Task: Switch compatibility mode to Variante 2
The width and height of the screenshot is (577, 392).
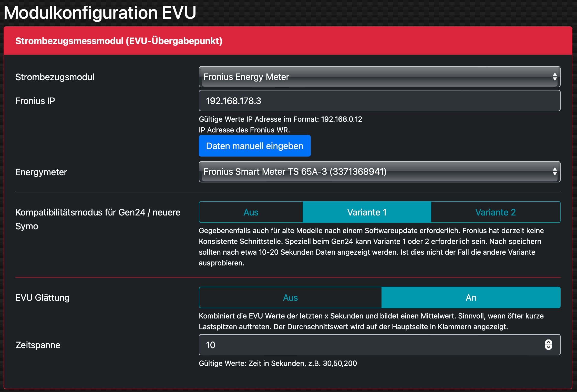Action: tap(496, 212)
